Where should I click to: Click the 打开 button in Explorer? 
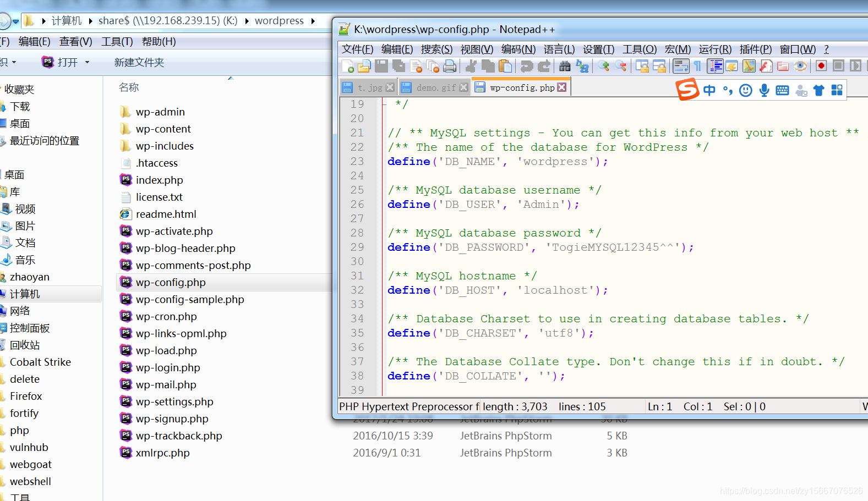[x=61, y=63]
